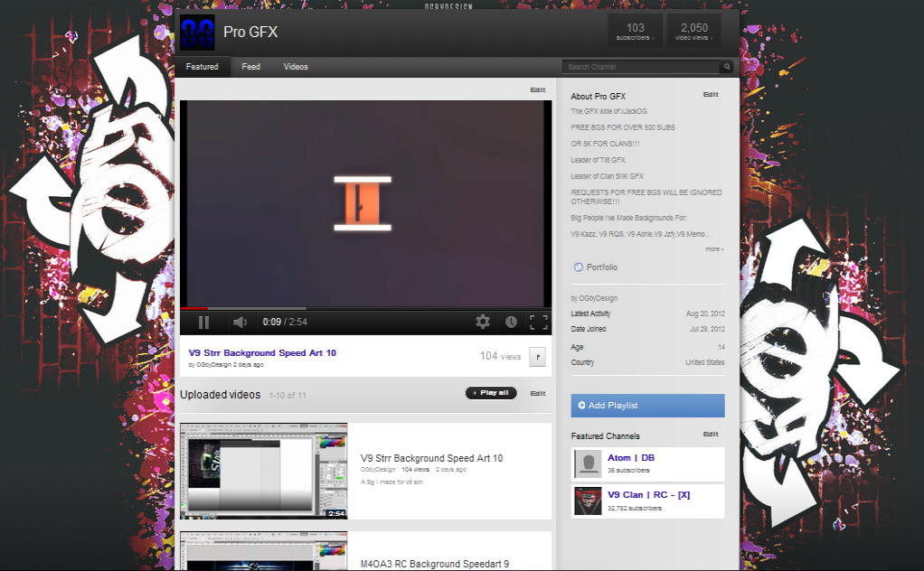Click the 1-10 of 11 counter text
Screen dimensions: 924x571
(288, 396)
